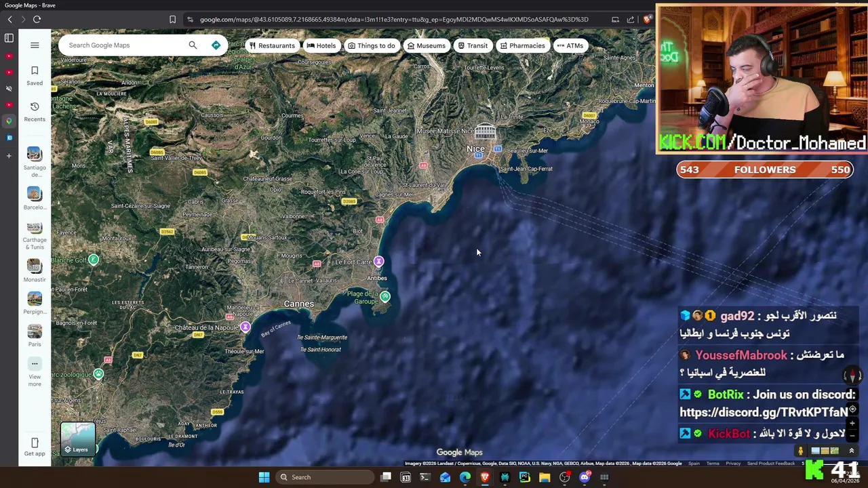Bookmark this page using bookmark icon
The width and height of the screenshot is (868, 488).
pyautogui.click(x=172, y=20)
